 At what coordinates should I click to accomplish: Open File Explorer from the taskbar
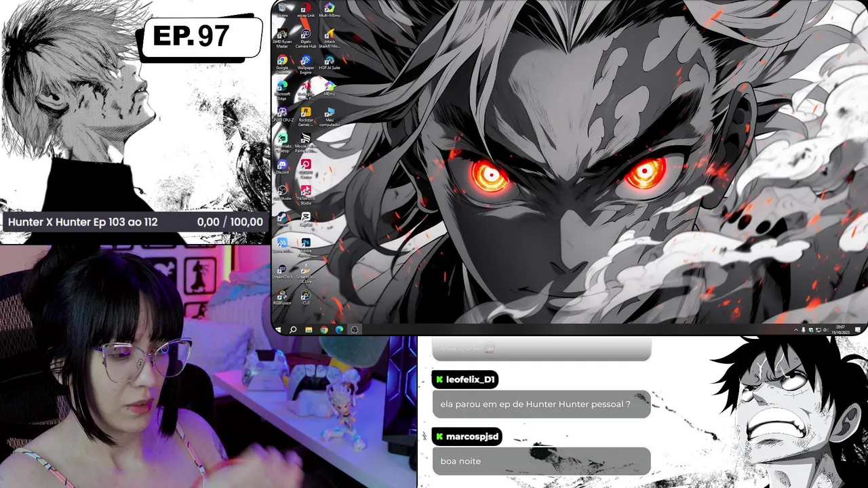click(x=309, y=329)
